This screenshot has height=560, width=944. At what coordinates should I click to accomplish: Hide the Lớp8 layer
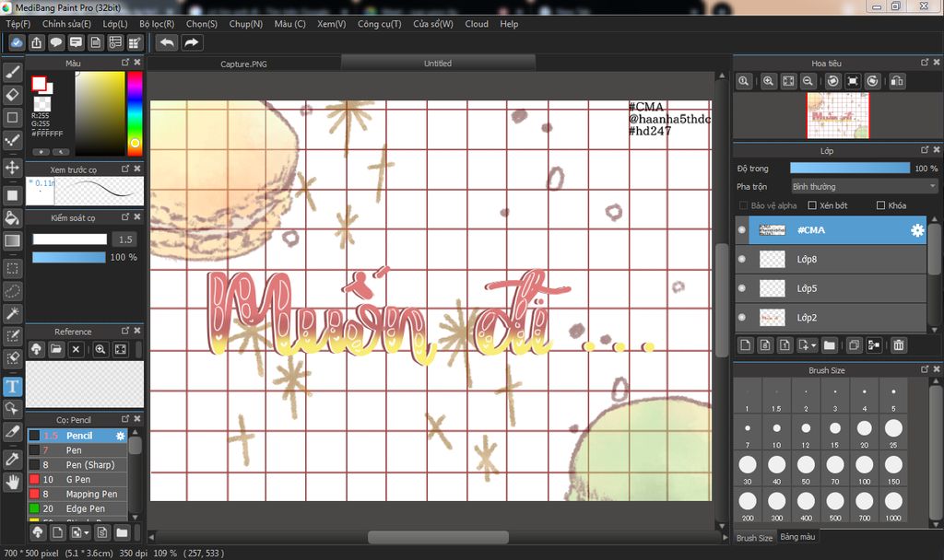coord(742,259)
